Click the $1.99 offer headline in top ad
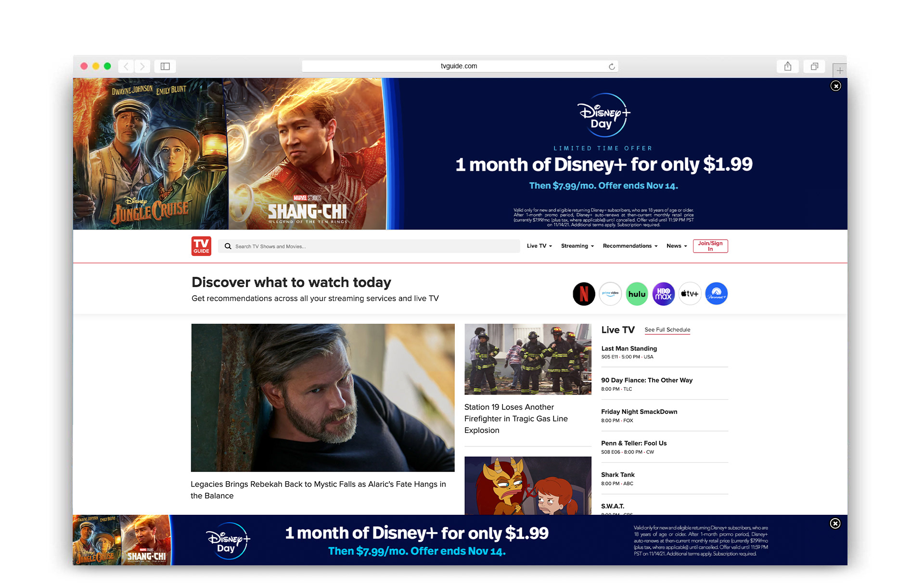924x586 pixels. (603, 165)
